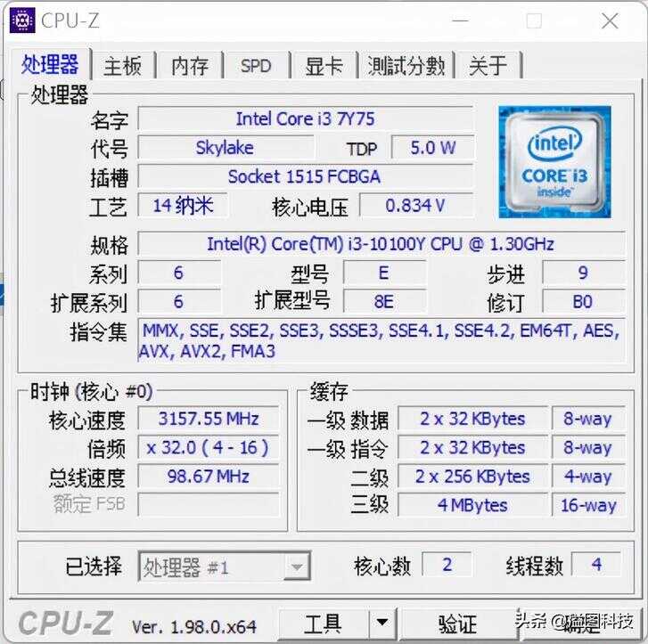
Task: Minimize the CPU-Z window
Action: coord(460,20)
